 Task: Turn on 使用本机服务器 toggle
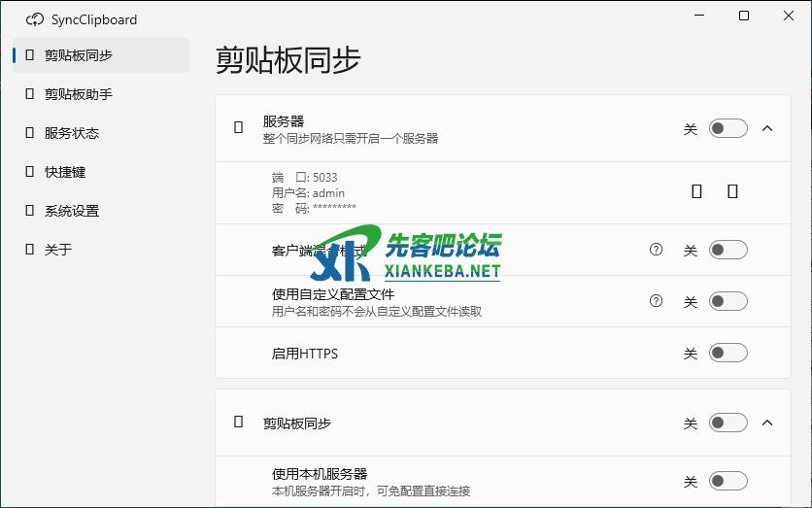(727, 481)
